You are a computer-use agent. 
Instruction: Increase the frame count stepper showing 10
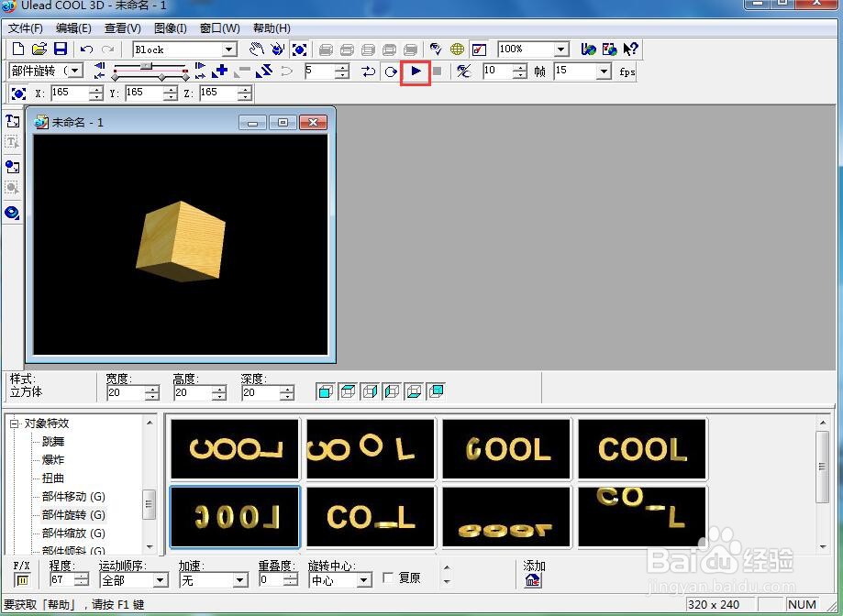[520, 67]
